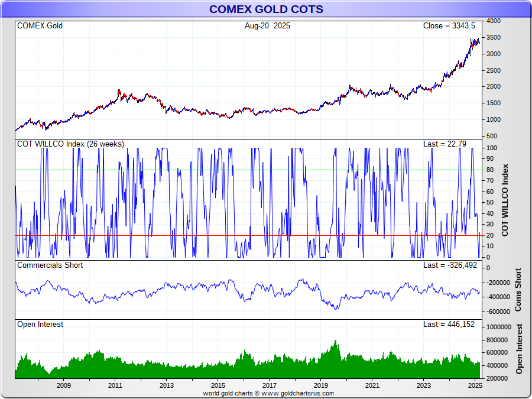This screenshot has width=532, height=399.
Task: Click the Aug-20 2025 date label
Action: 267,26
